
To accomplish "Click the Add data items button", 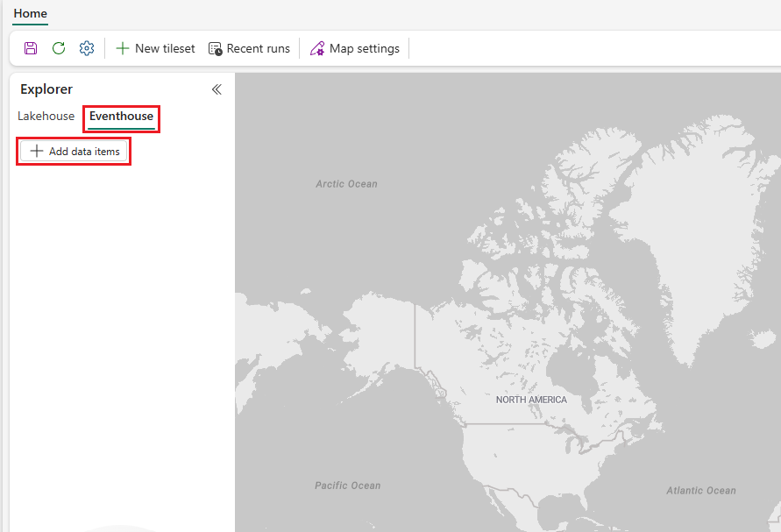I will pyautogui.click(x=74, y=151).
